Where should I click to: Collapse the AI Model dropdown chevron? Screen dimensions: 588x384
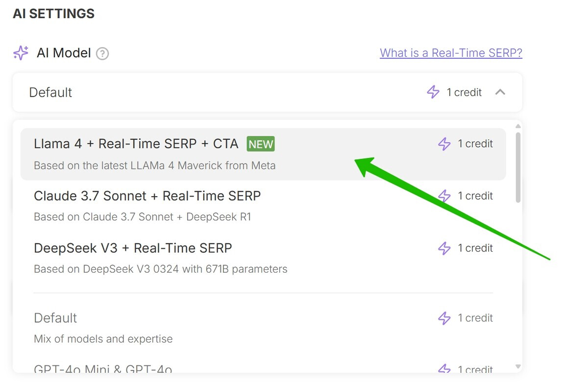coord(500,92)
